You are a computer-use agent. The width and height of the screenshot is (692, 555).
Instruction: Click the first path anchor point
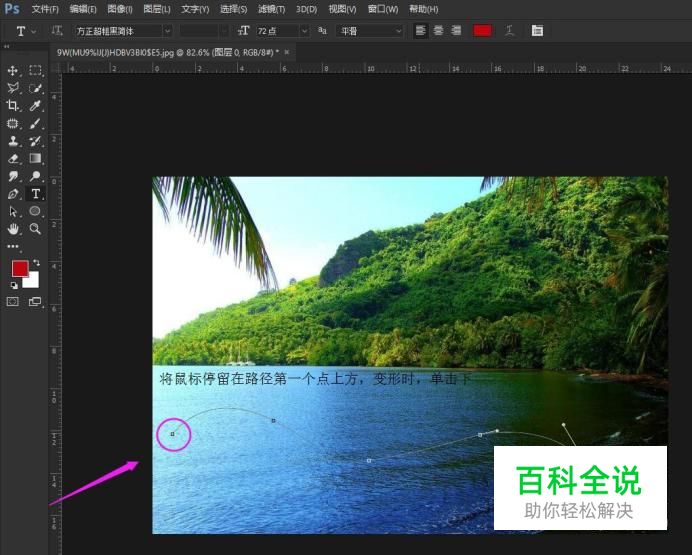click(x=173, y=434)
